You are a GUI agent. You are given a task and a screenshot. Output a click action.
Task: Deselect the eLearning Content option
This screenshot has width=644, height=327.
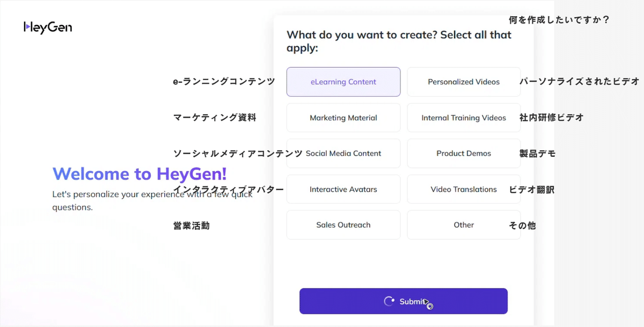coord(343,82)
